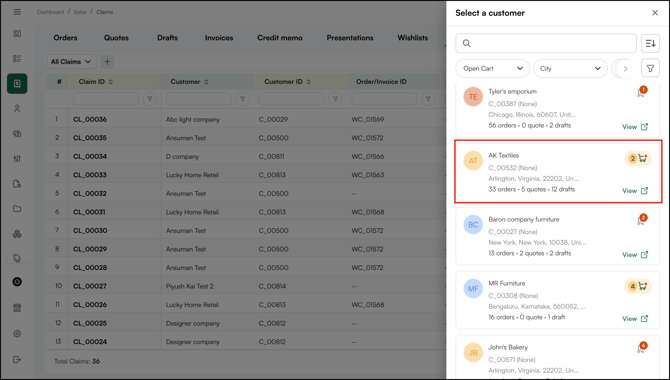Switch to the Wishlists tab
This screenshot has height=380, width=670.
click(413, 38)
